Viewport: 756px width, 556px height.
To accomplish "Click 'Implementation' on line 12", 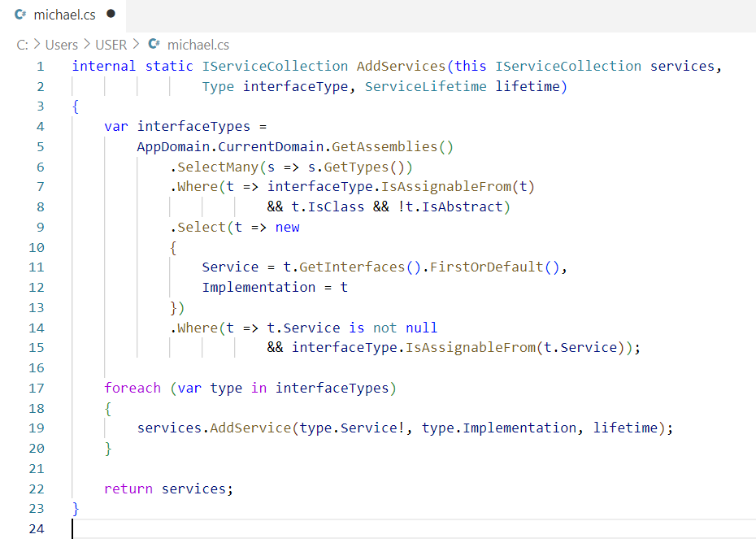I will tap(259, 288).
